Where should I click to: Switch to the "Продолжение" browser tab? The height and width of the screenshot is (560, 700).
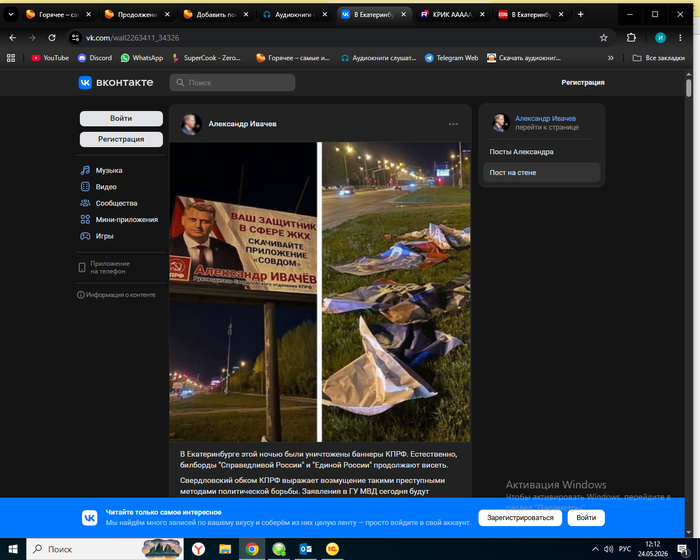(x=138, y=14)
